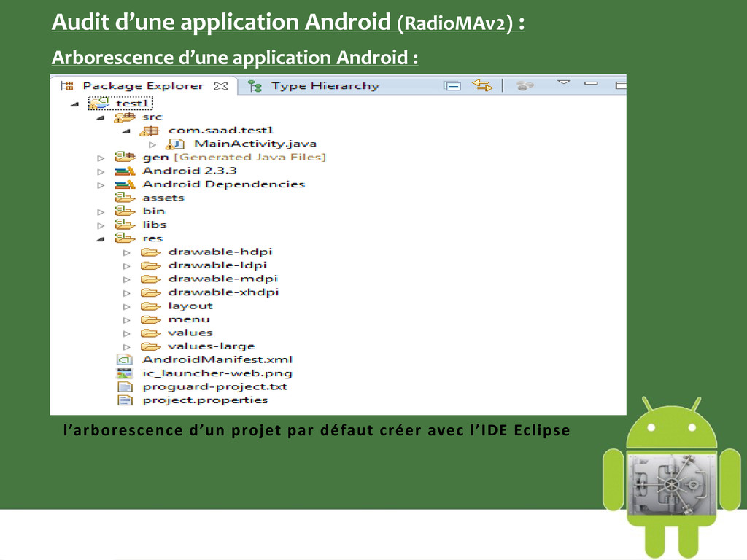
Task: Click the assets folder icon
Action: coord(125,197)
